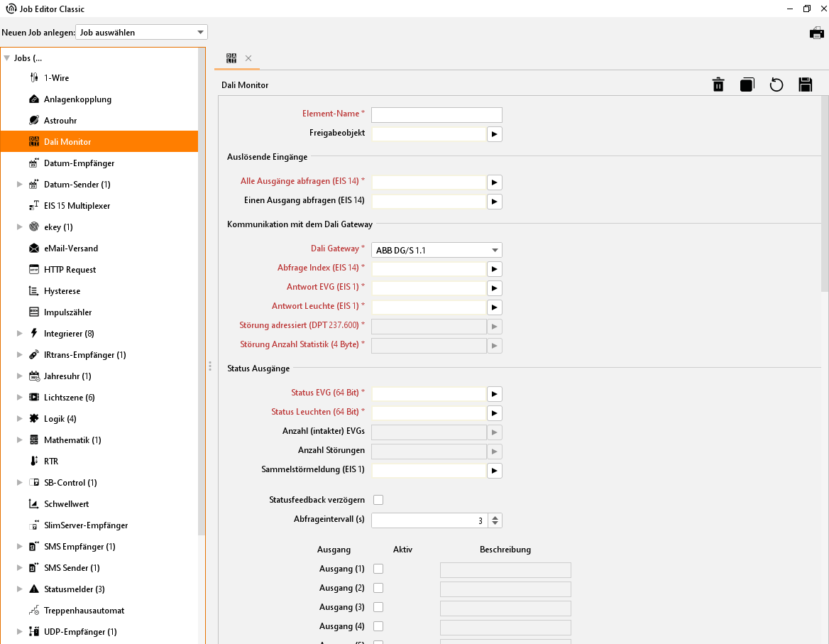This screenshot has height=644, width=829.
Task: Click the save floppy disk icon
Action: click(805, 85)
